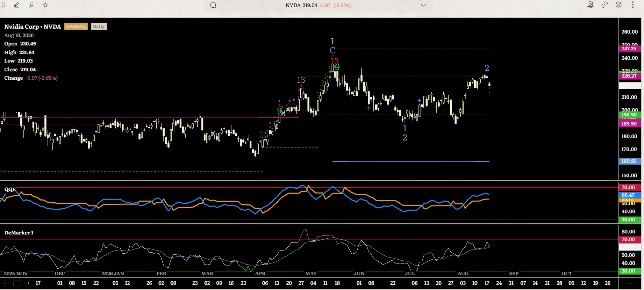Select the QQE indicator label
This screenshot has height=290, width=644.
[x=10, y=189]
